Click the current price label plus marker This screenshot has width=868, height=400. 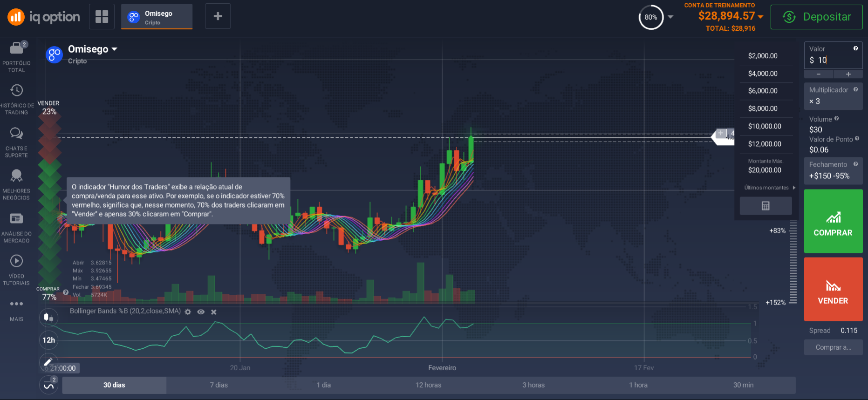[x=721, y=134]
